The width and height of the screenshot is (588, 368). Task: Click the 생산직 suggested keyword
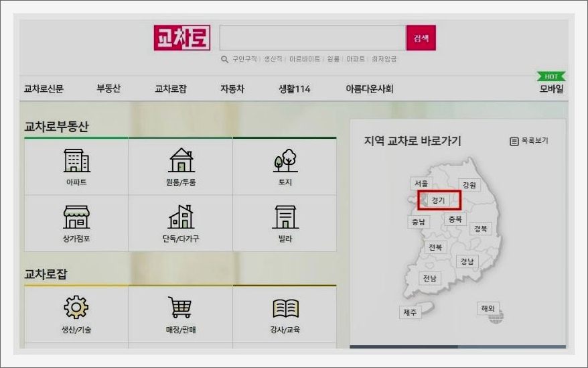273,59
